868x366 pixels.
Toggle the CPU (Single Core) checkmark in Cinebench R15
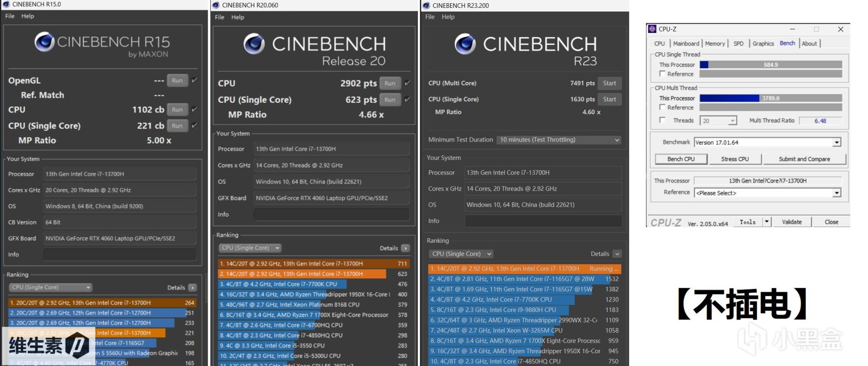pyautogui.click(x=194, y=126)
